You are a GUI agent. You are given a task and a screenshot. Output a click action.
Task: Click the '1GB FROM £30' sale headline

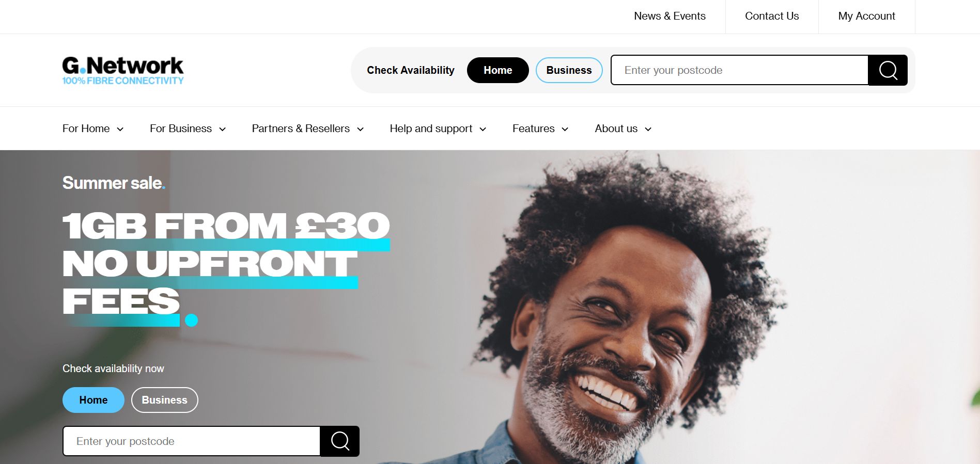[x=226, y=227]
